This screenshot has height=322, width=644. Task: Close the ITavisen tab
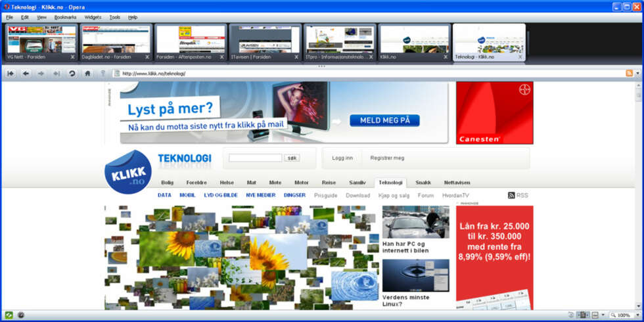click(296, 57)
